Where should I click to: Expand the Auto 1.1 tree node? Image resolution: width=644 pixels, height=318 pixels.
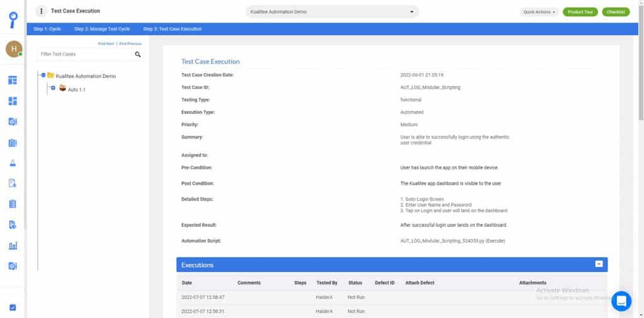[x=53, y=88]
